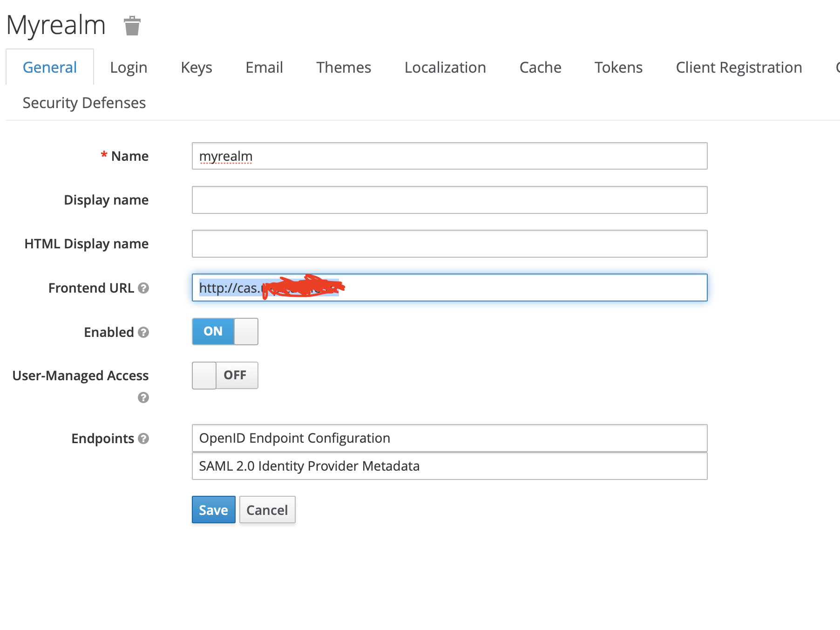
Task: Open the Security Defenses tab
Action: (84, 103)
